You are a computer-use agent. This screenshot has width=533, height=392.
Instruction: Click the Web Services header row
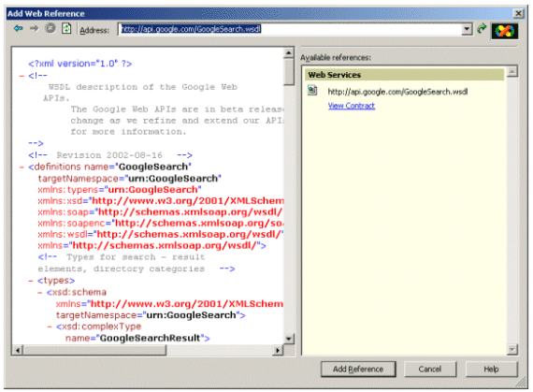[x=404, y=75]
